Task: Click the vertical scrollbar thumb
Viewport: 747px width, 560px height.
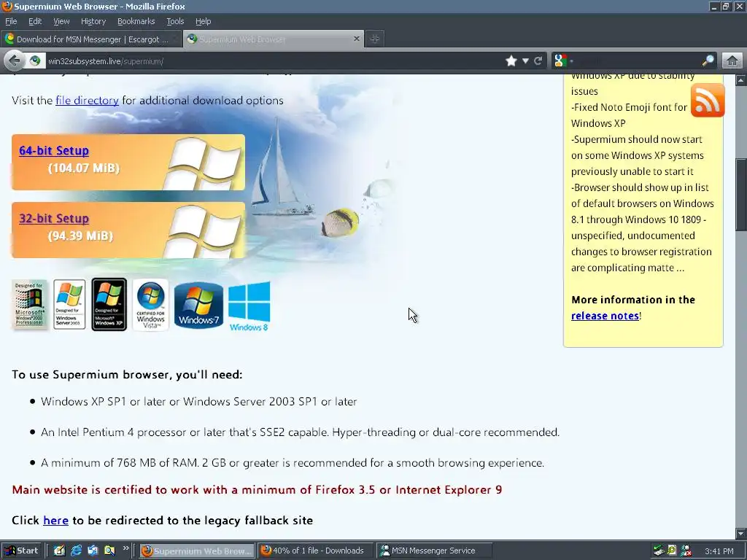Action: pyautogui.click(x=741, y=196)
